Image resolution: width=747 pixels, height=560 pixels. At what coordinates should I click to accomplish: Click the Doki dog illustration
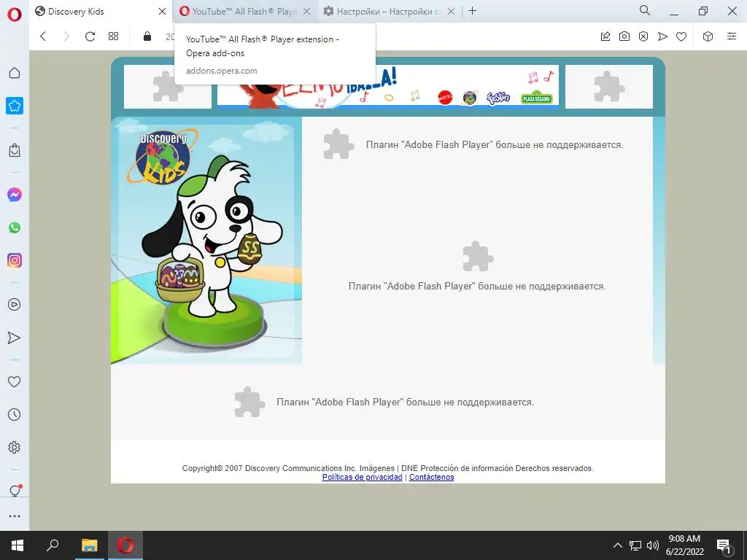coord(212,236)
